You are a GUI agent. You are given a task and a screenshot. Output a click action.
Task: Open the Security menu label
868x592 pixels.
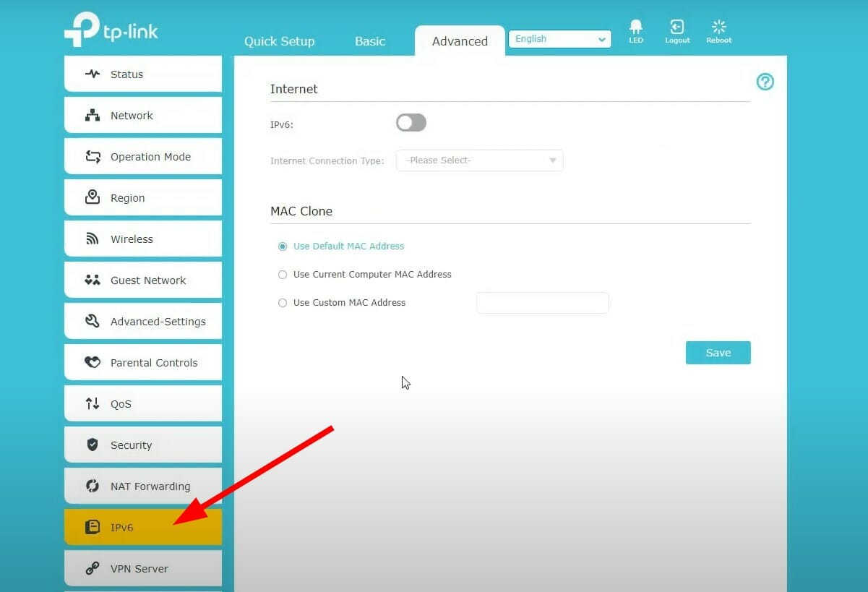pos(131,445)
